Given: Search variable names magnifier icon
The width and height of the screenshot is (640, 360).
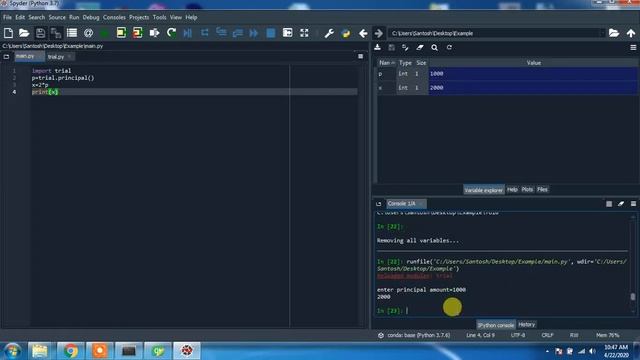Looking at the screenshot, I should point(434,47).
